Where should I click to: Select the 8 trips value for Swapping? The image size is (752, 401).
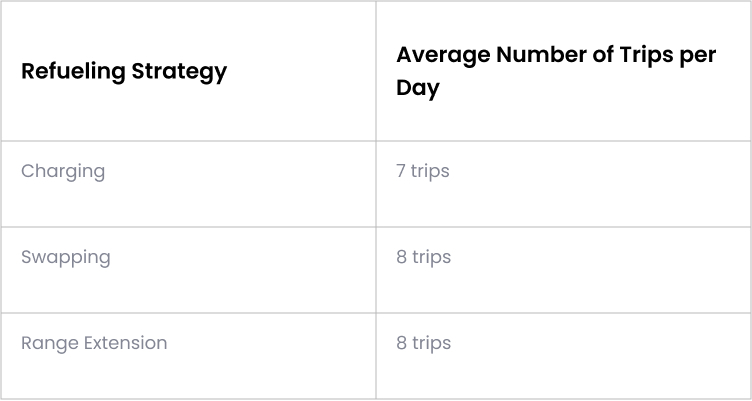pyautogui.click(x=423, y=257)
